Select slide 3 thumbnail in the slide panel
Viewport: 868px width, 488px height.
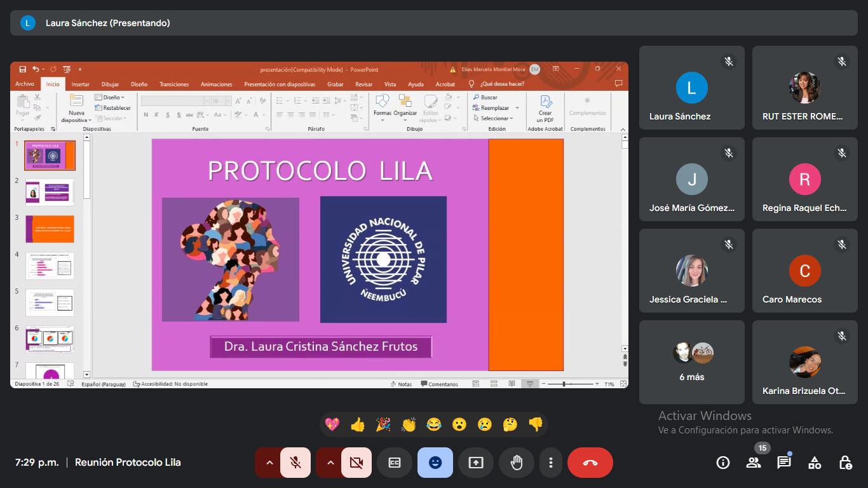(50, 229)
